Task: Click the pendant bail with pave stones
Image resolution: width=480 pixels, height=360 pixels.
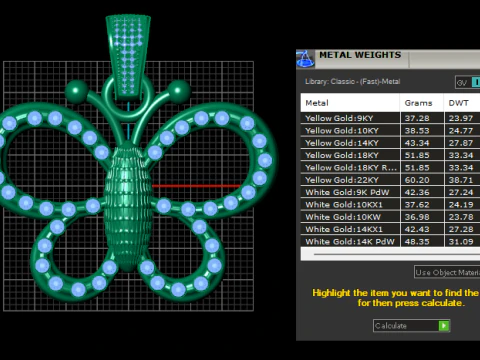Action: coord(128,57)
